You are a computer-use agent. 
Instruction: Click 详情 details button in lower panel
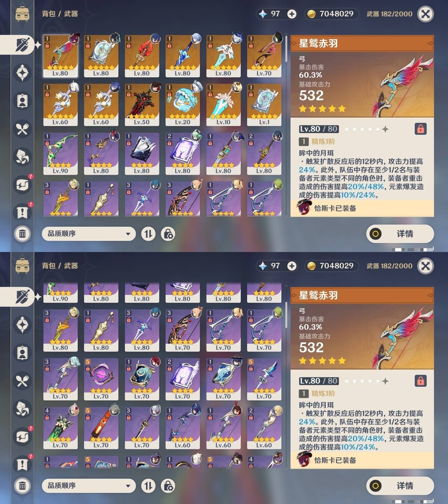[x=400, y=486]
